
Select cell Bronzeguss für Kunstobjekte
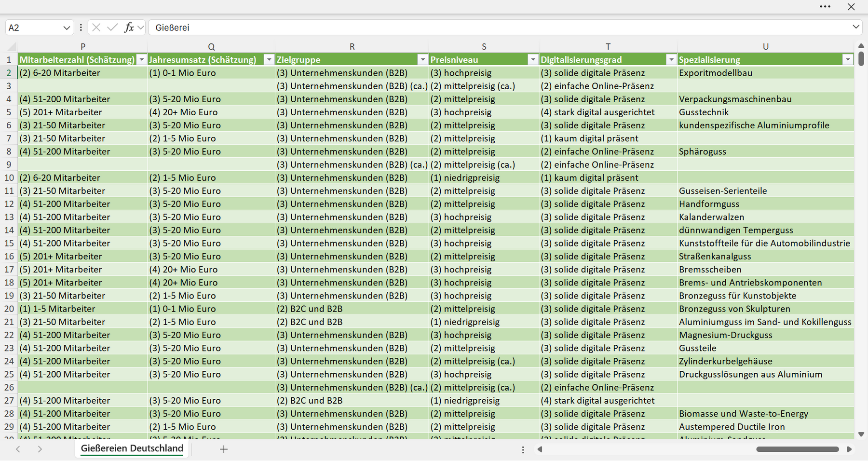click(x=766, y=296)
